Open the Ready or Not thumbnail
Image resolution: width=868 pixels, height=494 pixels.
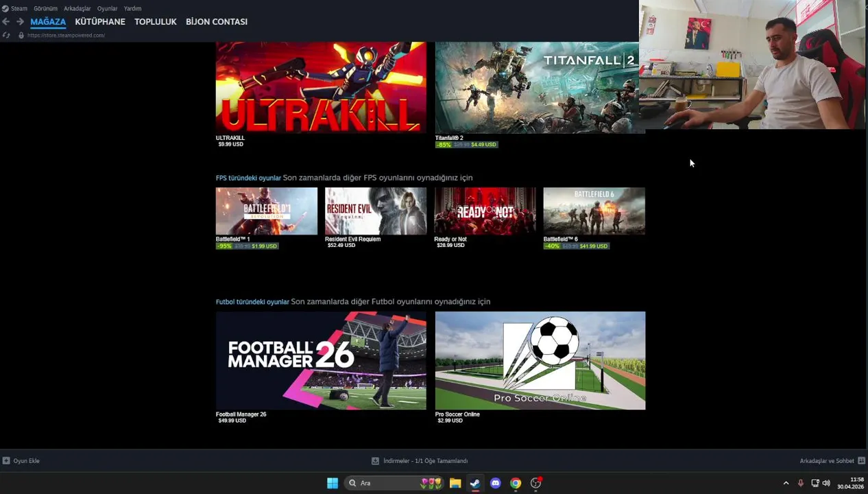click(x=485, y=211)
